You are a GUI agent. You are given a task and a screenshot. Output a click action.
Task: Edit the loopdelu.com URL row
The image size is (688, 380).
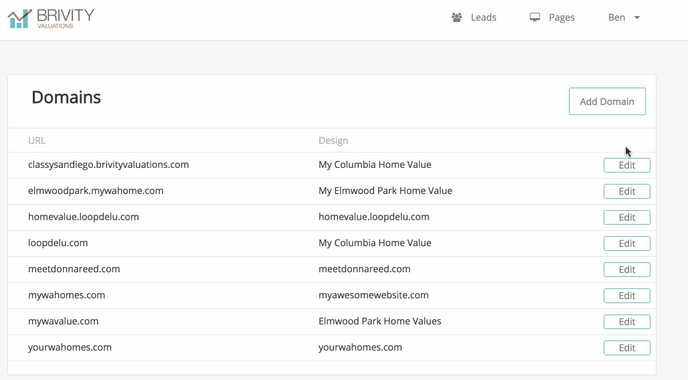click(x=627, y=244)
